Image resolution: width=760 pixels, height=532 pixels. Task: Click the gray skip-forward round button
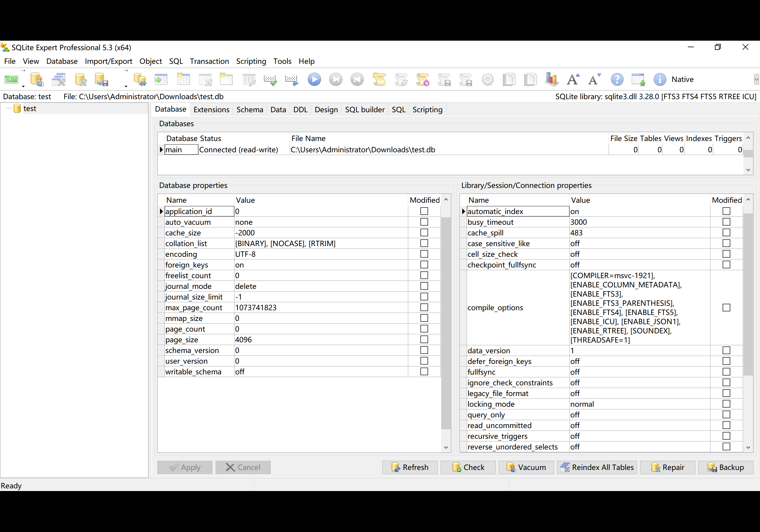(x=336, y=80)
